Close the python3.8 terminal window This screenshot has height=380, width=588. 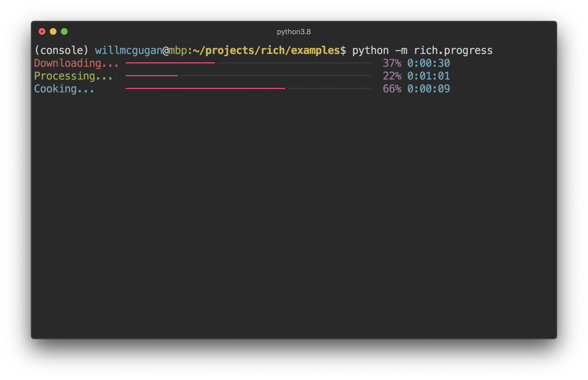coord(42,31)
